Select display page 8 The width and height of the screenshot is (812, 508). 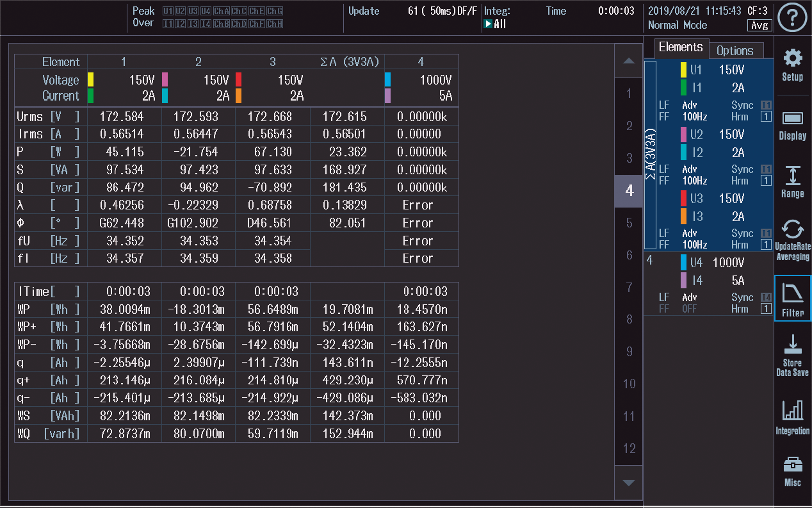pyautogui.click(x=629, y=319)
